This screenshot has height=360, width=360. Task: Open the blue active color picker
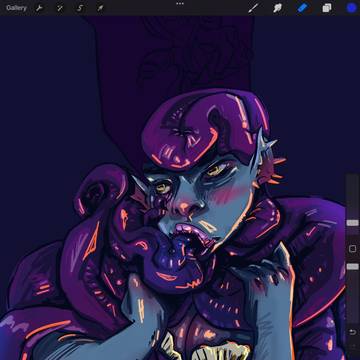[351, 8]
